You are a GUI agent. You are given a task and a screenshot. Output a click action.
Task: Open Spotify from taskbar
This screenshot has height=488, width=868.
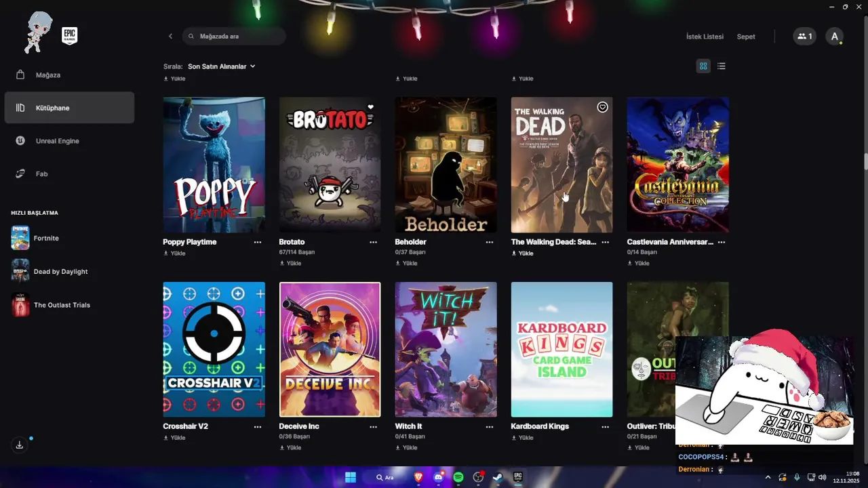point(458,477)
